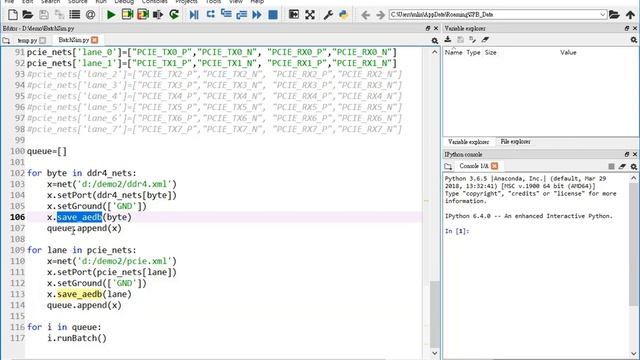Screen dimensions: 640x360
Task: Go back with the left arrow
Action: [x=365, y=15]
